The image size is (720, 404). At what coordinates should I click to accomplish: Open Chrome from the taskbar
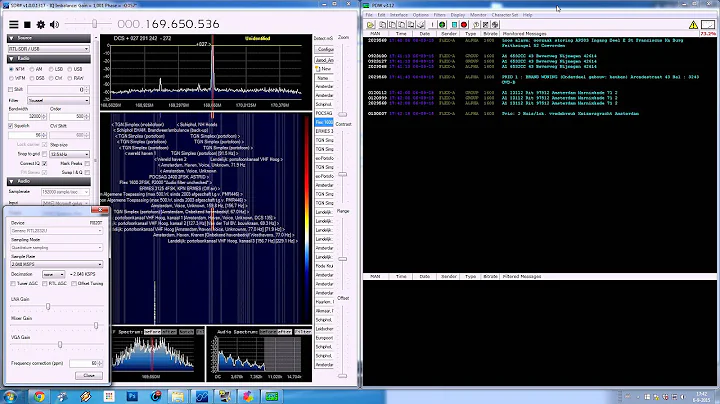pyautogui.click(x=39, y=396)
